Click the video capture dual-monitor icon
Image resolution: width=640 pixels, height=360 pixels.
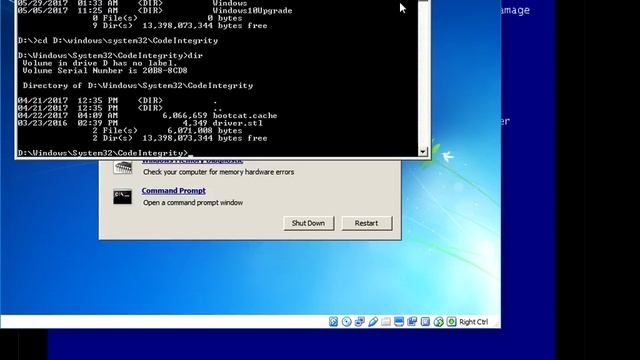pos(412,322)
